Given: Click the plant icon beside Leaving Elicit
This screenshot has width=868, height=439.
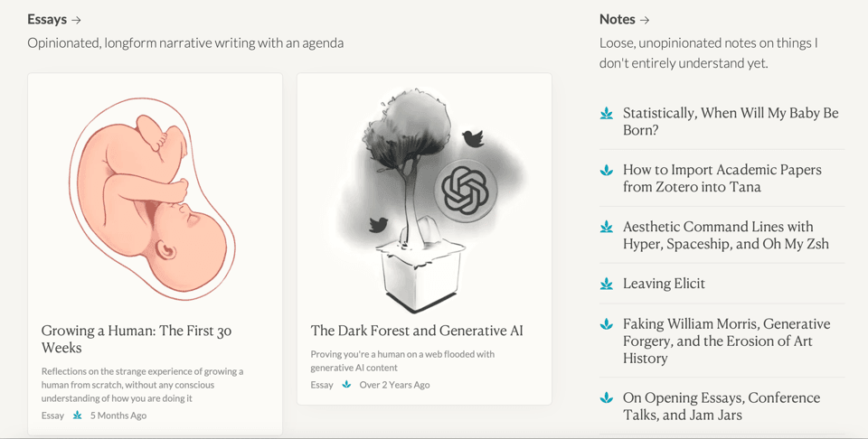Looking at the screenshot, I should pyautogui.click(x=607, y=284).
